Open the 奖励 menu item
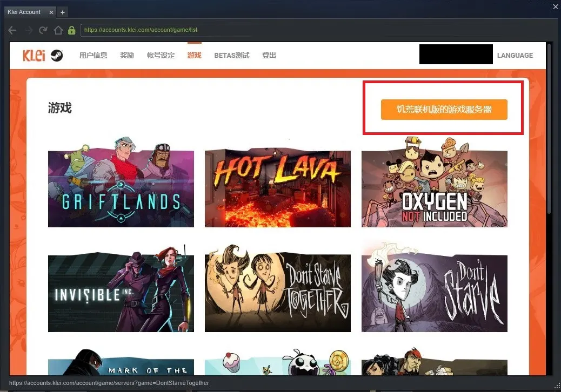The image size is (561, 392). [127, 56]
